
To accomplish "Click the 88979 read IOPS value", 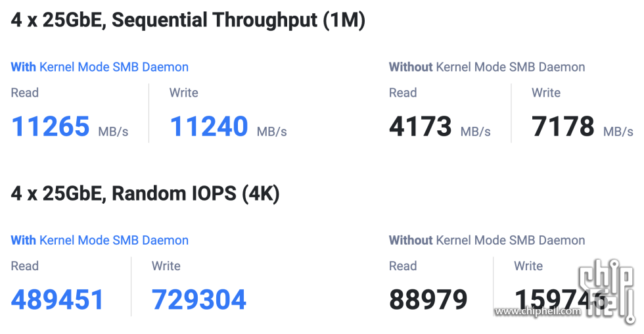I will [428, 300].
